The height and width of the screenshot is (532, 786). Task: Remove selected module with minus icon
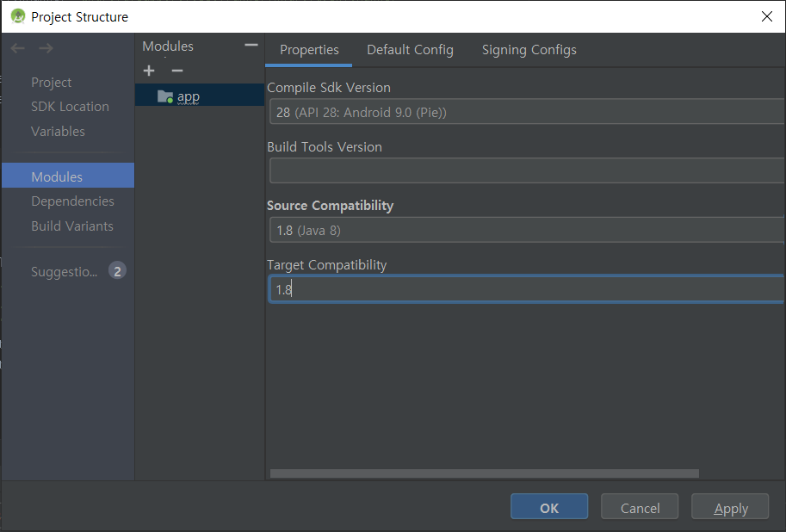[x=177, y=71]
